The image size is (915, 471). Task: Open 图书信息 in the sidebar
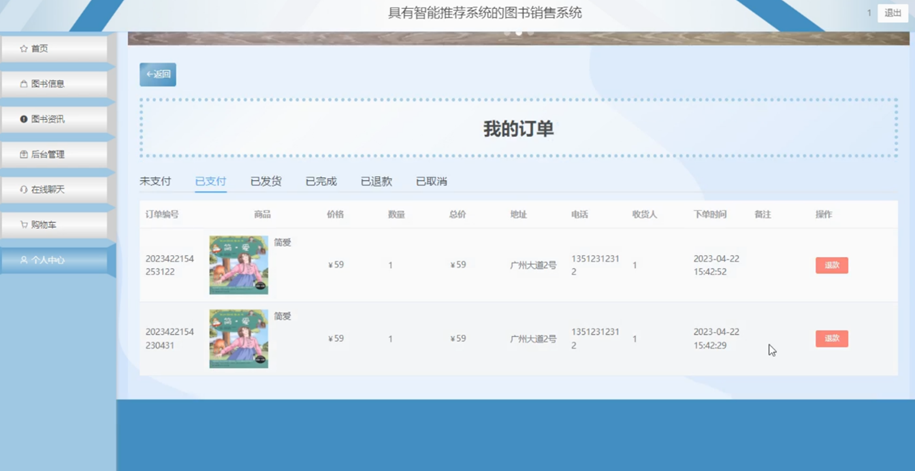54,84
